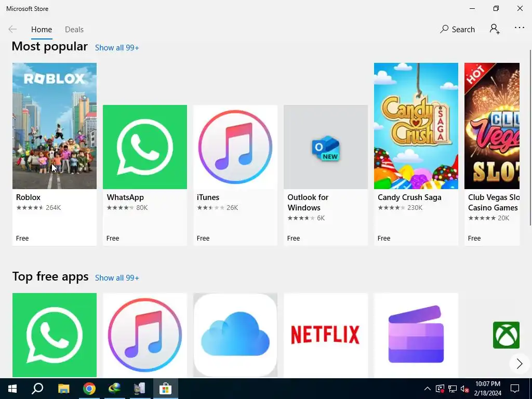Screen dimensions: 532x399
Task: Click Candy Crush Saga 230K rating
Action: click(x=400, y=208)
